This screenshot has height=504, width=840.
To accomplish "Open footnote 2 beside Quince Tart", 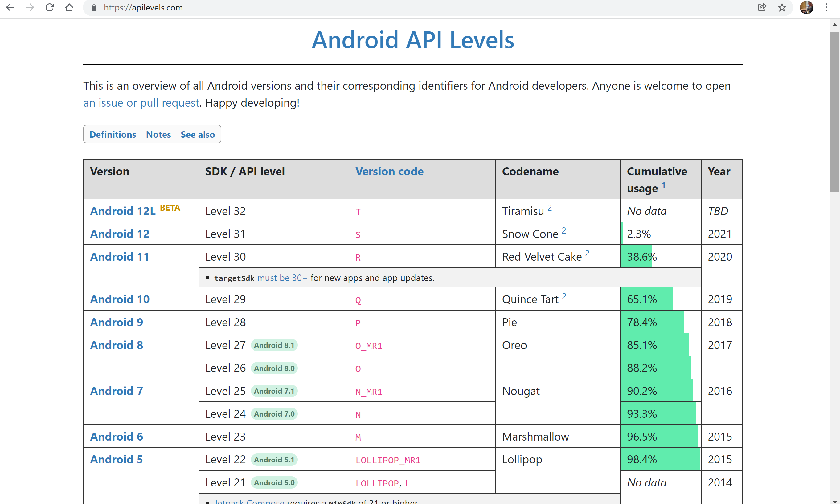I will pyautogui.click(x=564, y=295).
